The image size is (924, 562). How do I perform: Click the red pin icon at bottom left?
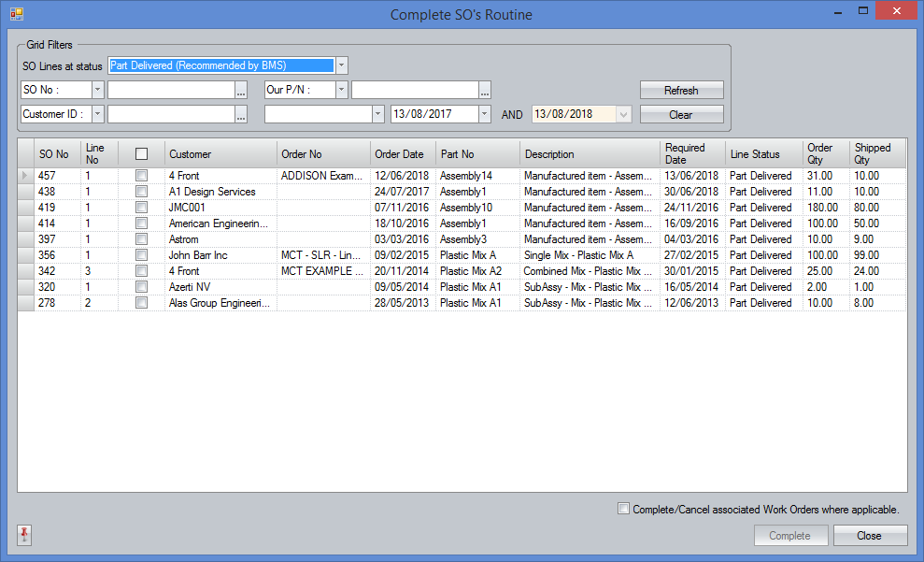click(24, 535)
